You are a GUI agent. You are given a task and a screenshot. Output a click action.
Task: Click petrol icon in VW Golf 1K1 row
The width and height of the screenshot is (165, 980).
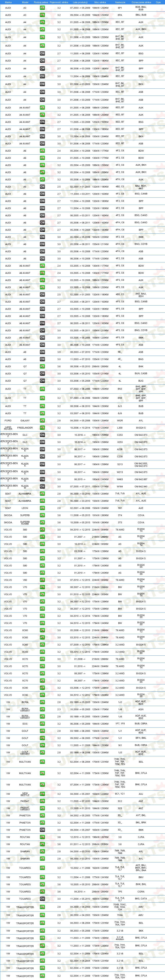(42, 745)
